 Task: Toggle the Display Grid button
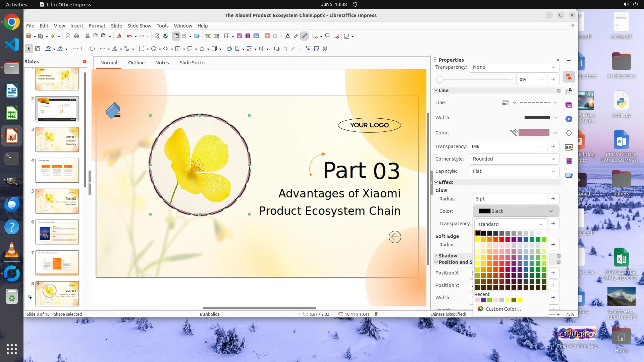coord(176,36)
